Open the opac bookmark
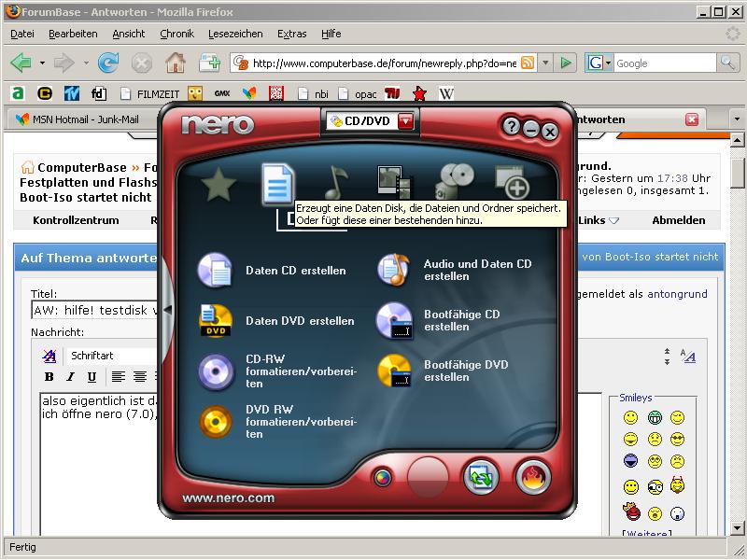This screenshot has height=560, width=747. coord(358,94)
